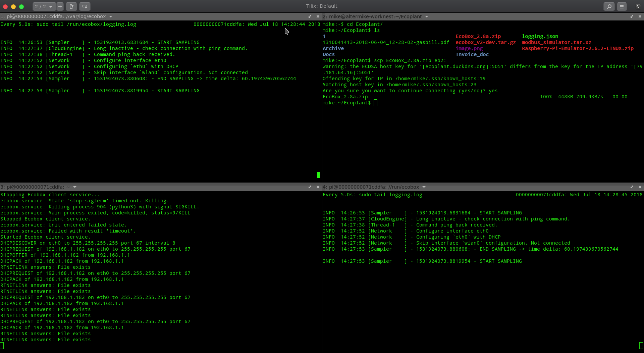Click 'Raspberry-Pi-Emulator-2.6.2-LINUX.zip' file name
The height and width of the screenshot is (353, 644).
(x=578, y=48)
